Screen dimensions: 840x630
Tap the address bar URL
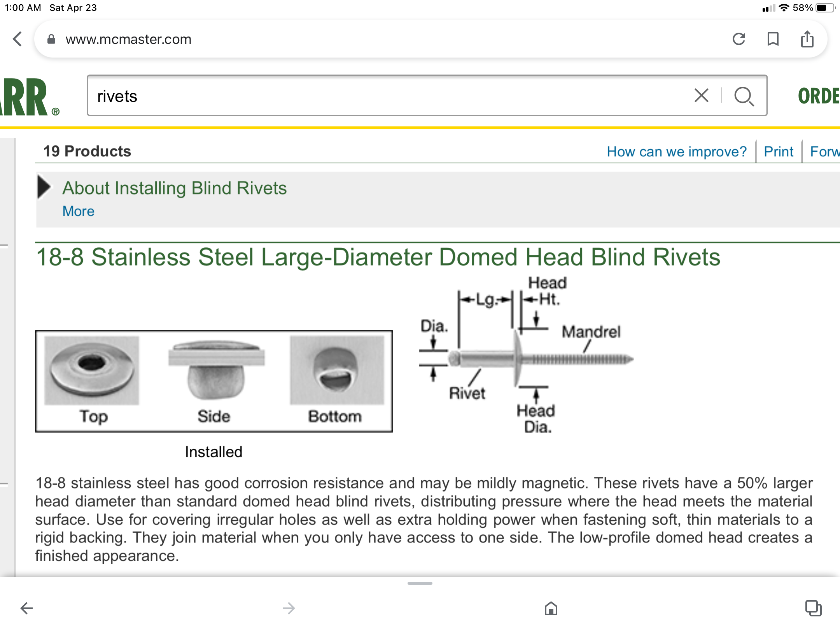pyautogui.click(x=128, y=39)
